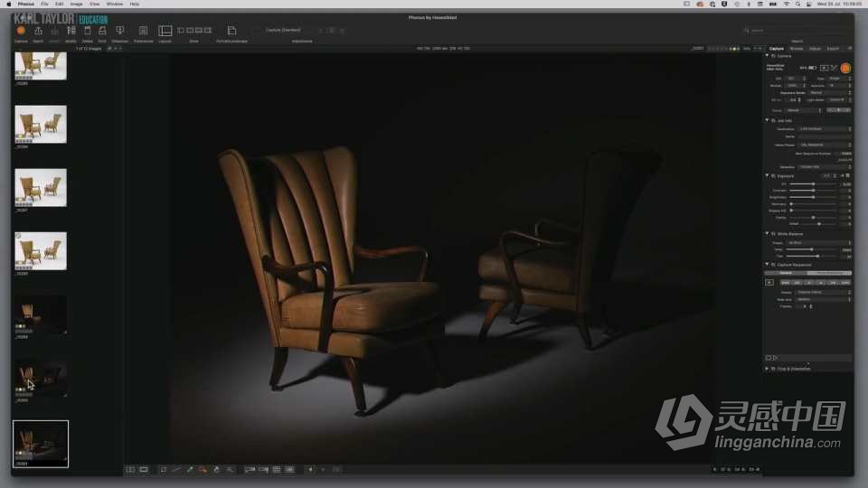The height and width of the screenshot is (488, 868).
Task: Select the second bright chairs thumbnail
Action: click(x=41, y=125)
